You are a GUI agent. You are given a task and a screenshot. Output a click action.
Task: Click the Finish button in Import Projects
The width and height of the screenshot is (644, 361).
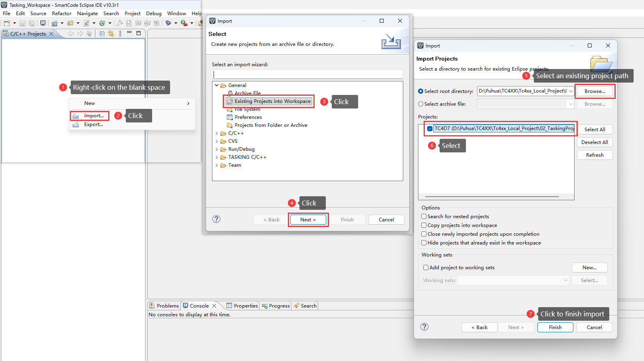[x=555, y=327]
